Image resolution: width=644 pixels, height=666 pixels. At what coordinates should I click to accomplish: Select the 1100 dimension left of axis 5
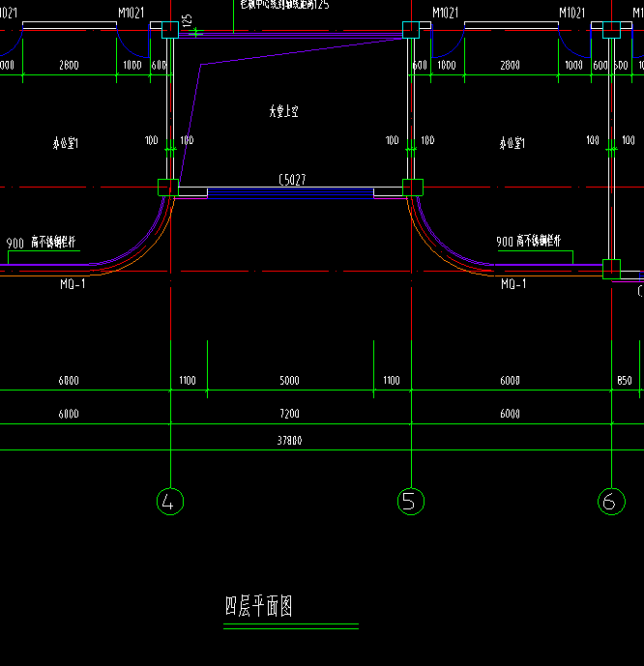pyautogui.click(x=392, y=381)
